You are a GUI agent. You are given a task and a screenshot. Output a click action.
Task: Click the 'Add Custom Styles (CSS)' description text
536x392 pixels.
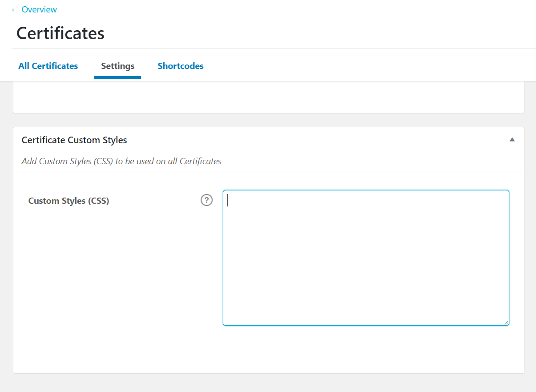[121, 161]
